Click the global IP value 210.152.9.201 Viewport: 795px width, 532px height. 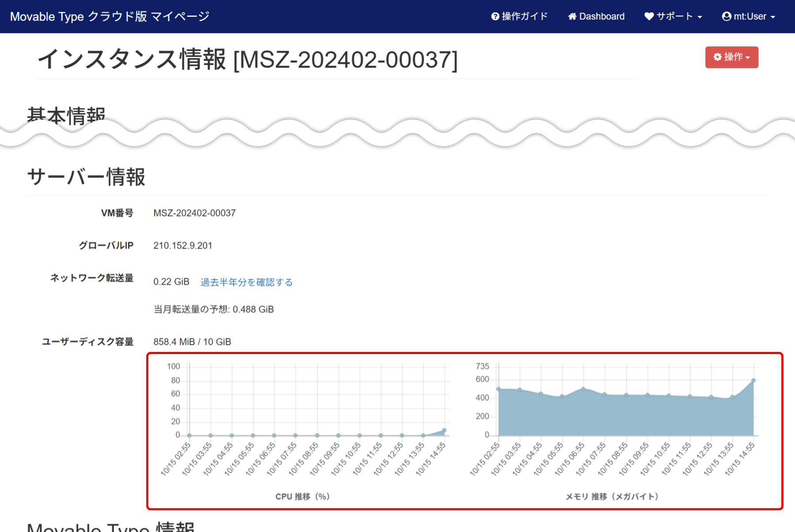[183, 245]
